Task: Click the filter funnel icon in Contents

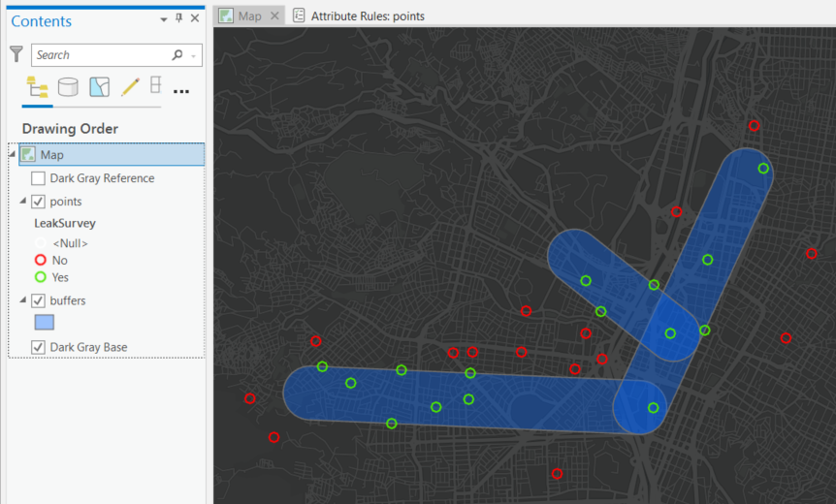Action: click(16, 54)
